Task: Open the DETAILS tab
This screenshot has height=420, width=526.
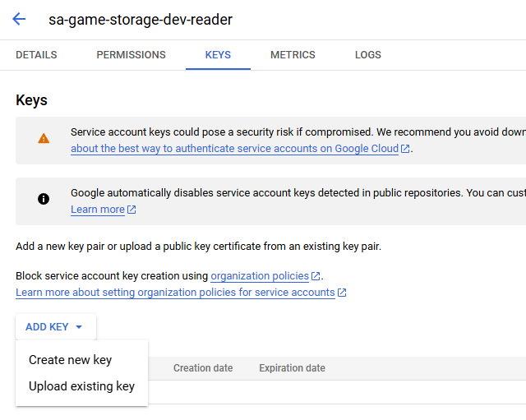Action: tap(36, 55)
